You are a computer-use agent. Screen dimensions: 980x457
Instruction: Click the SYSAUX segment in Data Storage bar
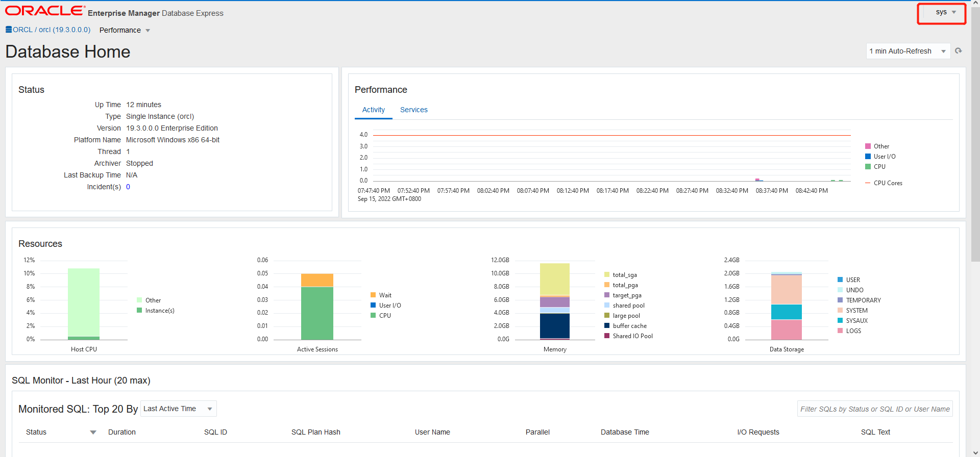point(787,312)
